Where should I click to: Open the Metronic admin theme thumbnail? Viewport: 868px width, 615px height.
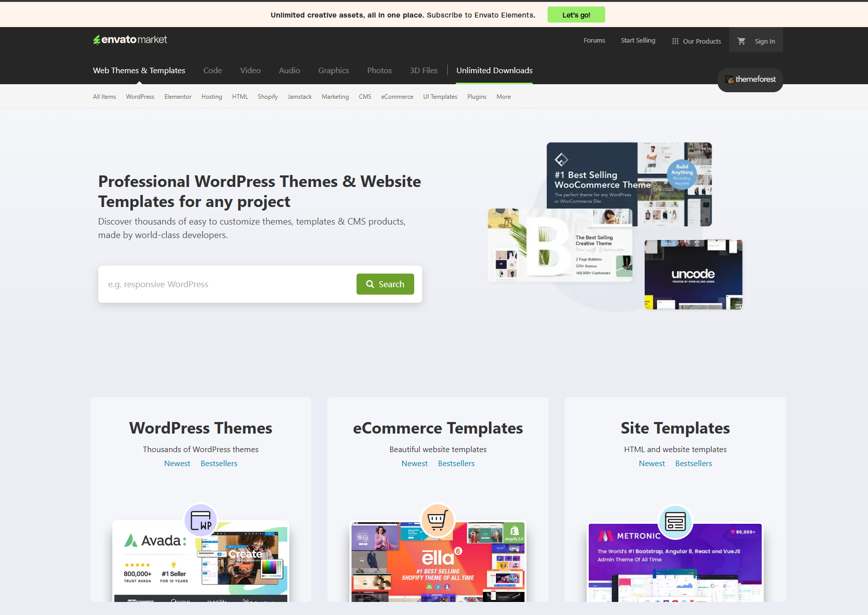tap(675, 562)
